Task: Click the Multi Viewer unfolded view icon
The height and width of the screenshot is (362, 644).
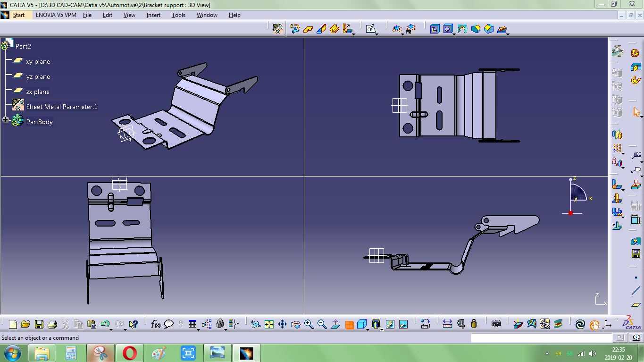Action: point(410,29)
